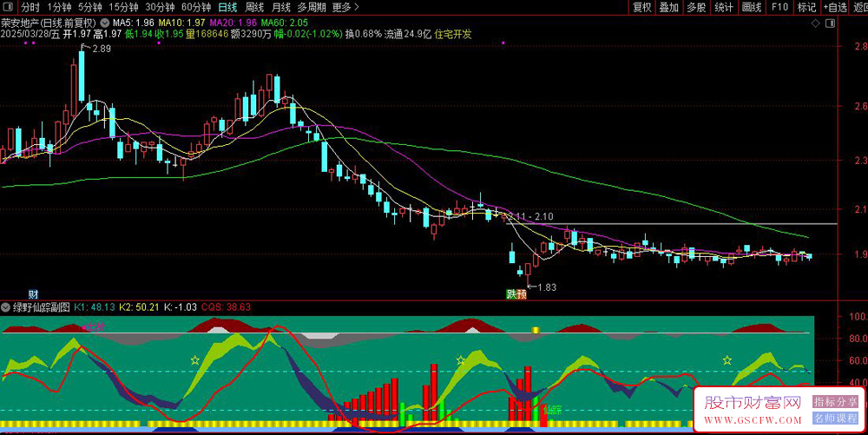868x435 pixels.
Task: Select the 60分钟 period tab
Action: click(196, 7)
